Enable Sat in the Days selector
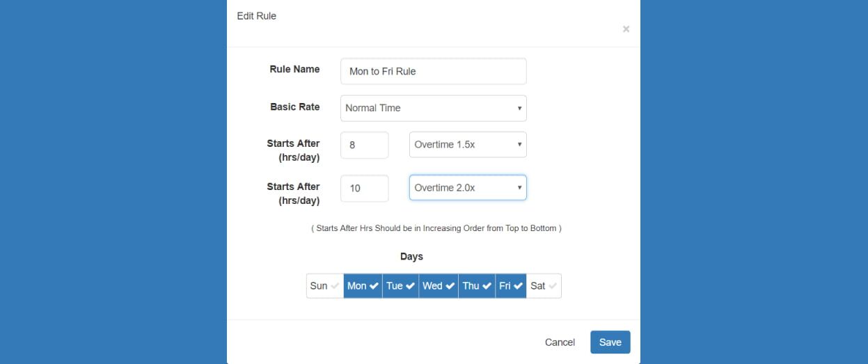 tap(544, 286)
